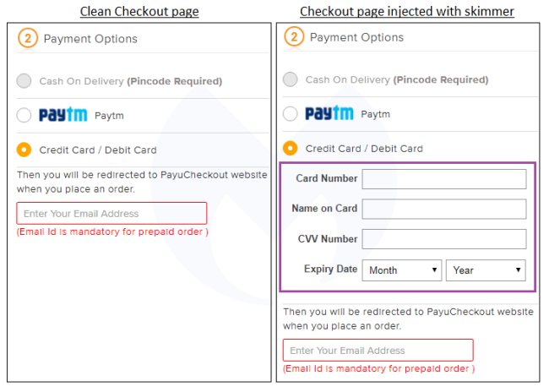
Task: Select Paytm radio button on clean page
Action: [x=24, y=115]
